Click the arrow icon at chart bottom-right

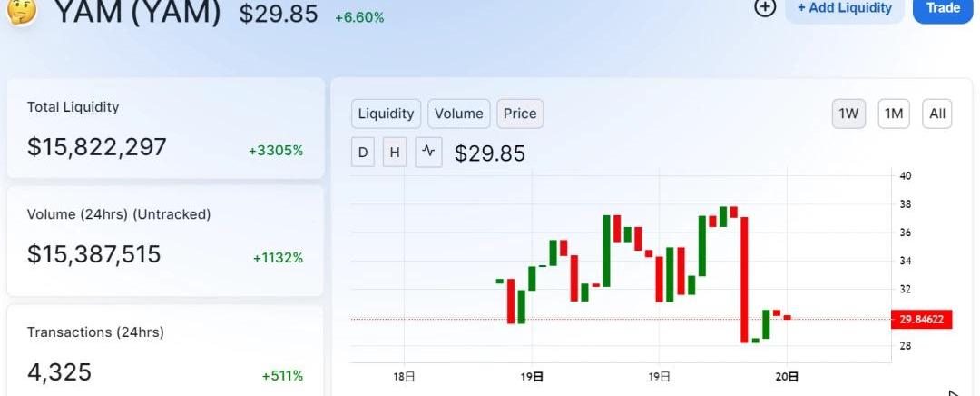[x=954, y=393]
